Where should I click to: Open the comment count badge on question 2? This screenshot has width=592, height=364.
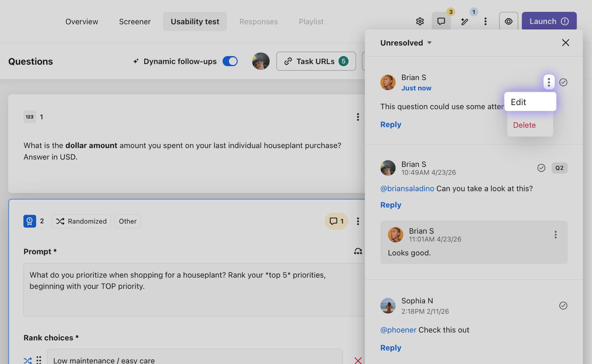click(336, 221)
